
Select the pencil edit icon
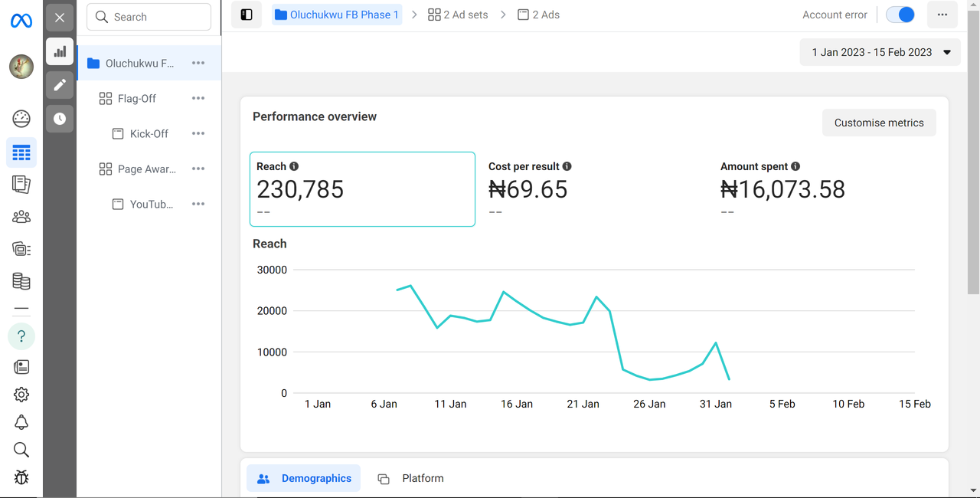60,85
